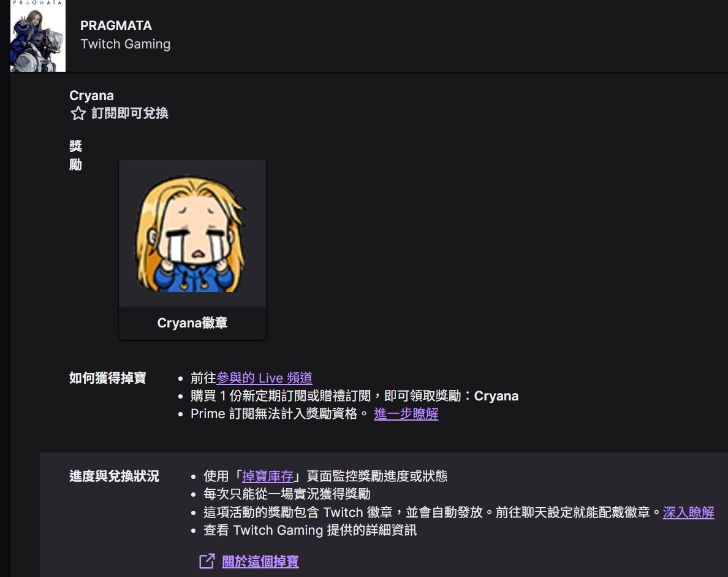
Task: Click the Twitch Gaming label under PRAGMATA
Action: [x=126, y=44]
